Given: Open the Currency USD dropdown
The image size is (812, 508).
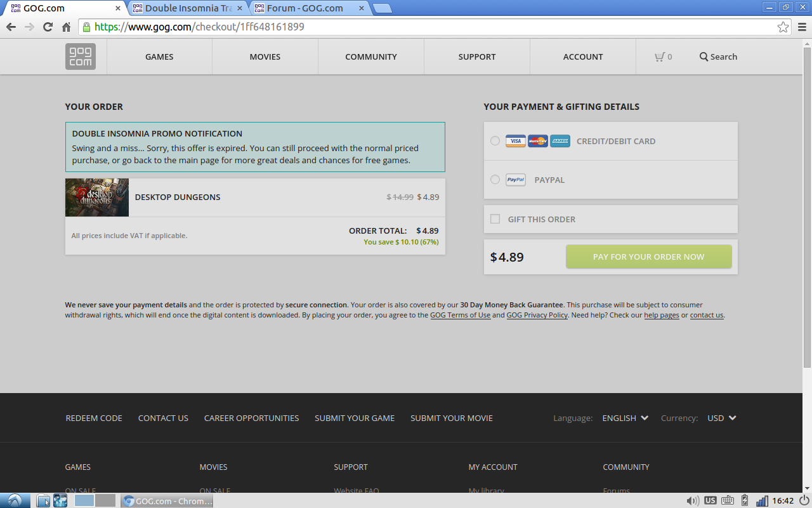Looking at the screenshot, I should (722, 418).
